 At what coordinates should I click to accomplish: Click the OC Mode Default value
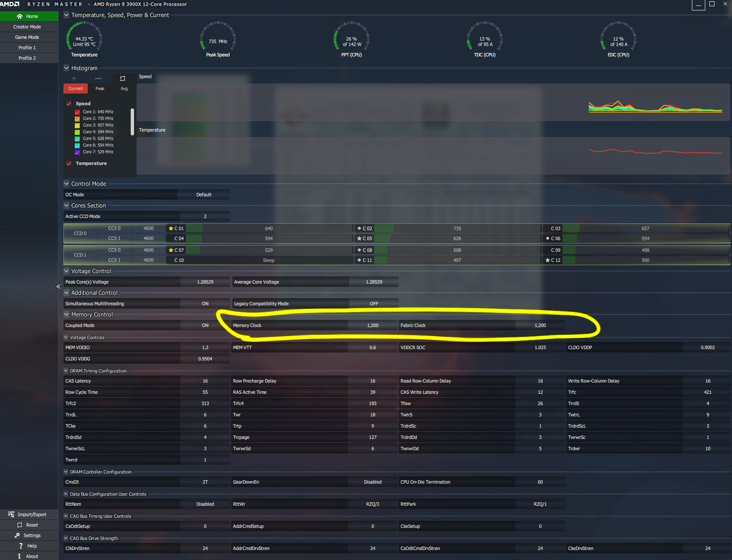click(204, 195)
